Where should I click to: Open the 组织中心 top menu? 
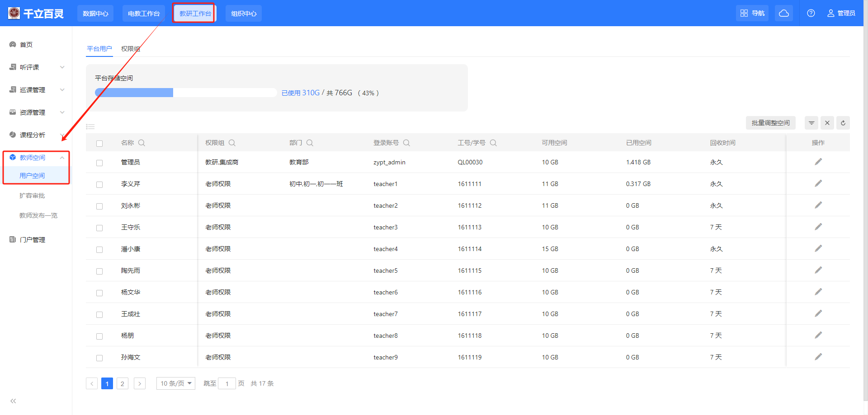click(x=244, y=14)
